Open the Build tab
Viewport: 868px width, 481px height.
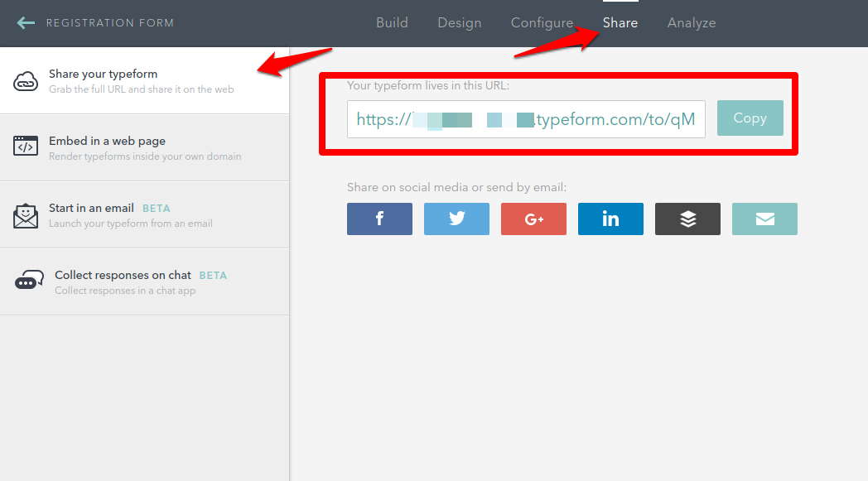tap(392, 22)
